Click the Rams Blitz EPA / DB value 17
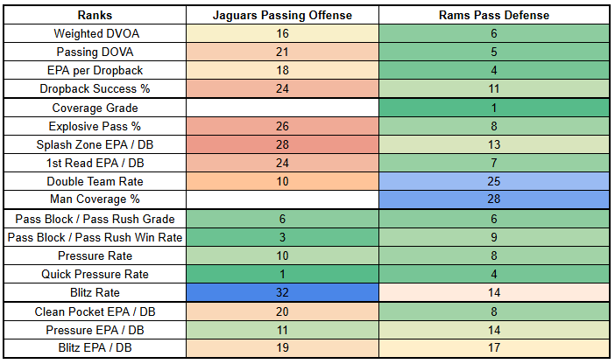The height and width of the screenshot is (364, 615). click(496, 349)
